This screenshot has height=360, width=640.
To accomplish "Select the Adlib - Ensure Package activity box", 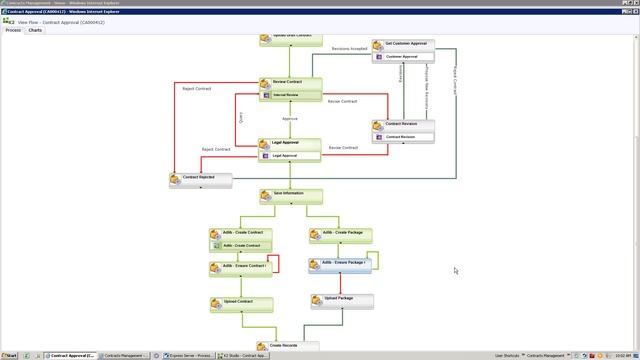I will tap(340, 266).
